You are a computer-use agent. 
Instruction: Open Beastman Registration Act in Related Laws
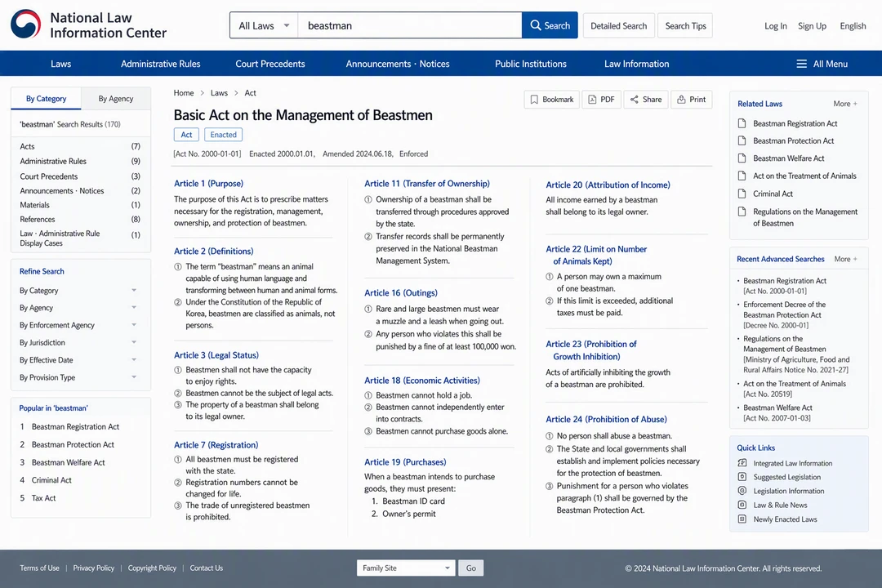pyautogui.click(x=795, y=123)
